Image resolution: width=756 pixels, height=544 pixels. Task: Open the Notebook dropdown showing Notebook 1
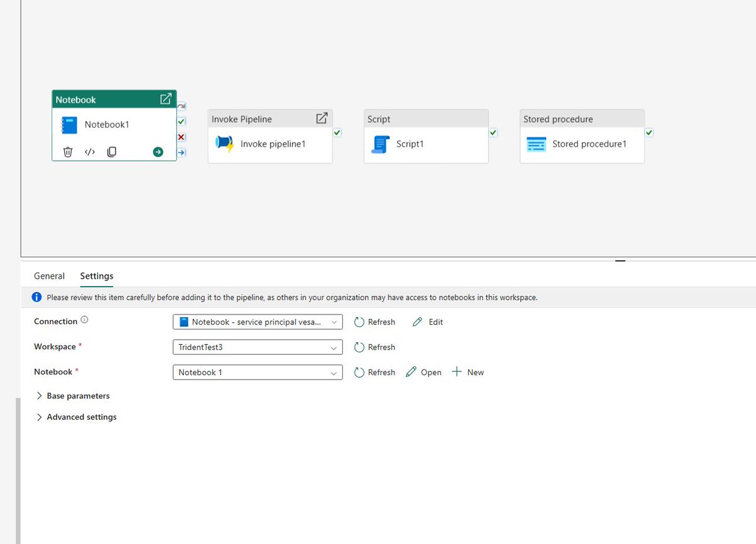pos(258,372)
